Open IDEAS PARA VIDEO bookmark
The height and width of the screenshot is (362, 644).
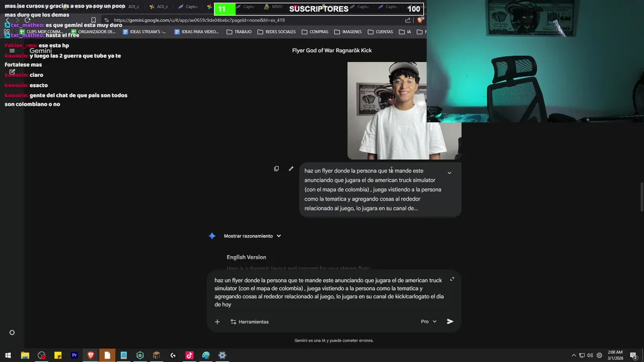(x=197, y=32)
